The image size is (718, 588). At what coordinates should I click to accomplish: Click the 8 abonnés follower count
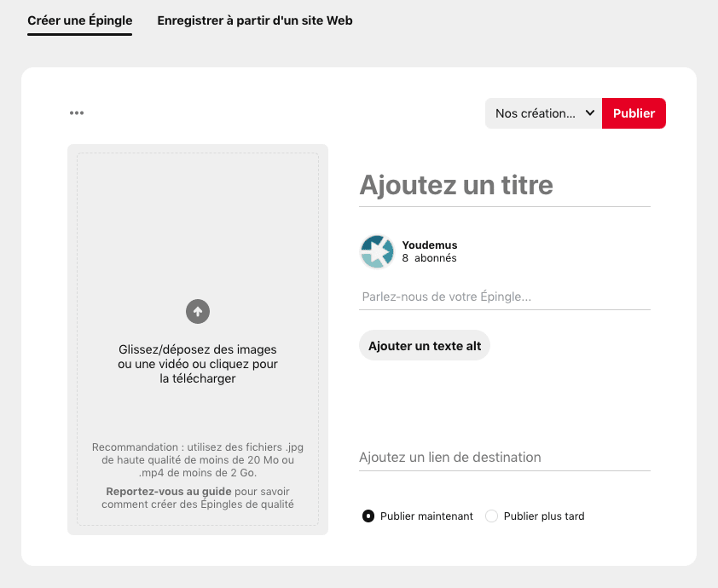[x=429, y=258]
